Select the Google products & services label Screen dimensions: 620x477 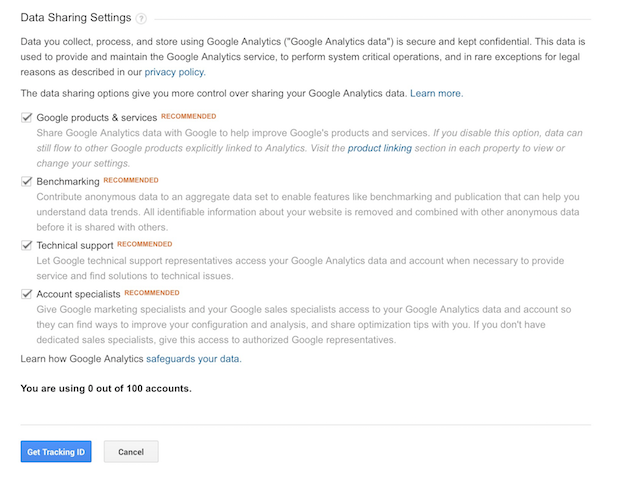(x=97, y=117)
